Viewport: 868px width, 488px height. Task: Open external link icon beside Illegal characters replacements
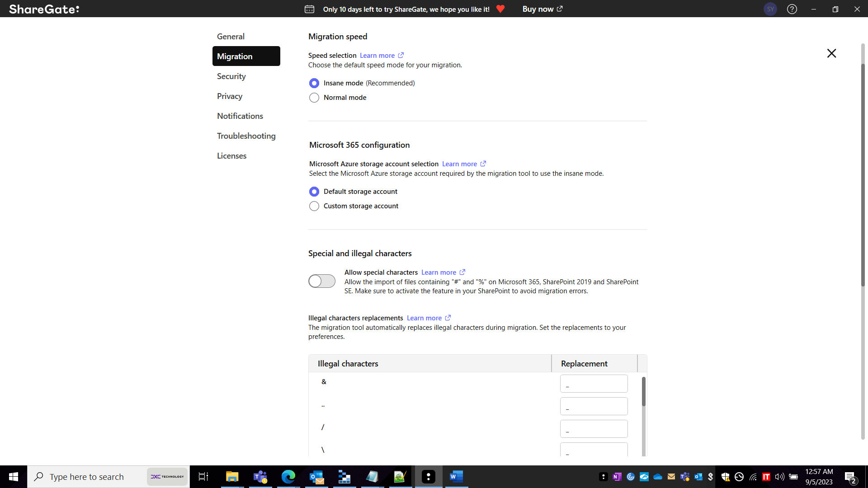click(448, 318)
